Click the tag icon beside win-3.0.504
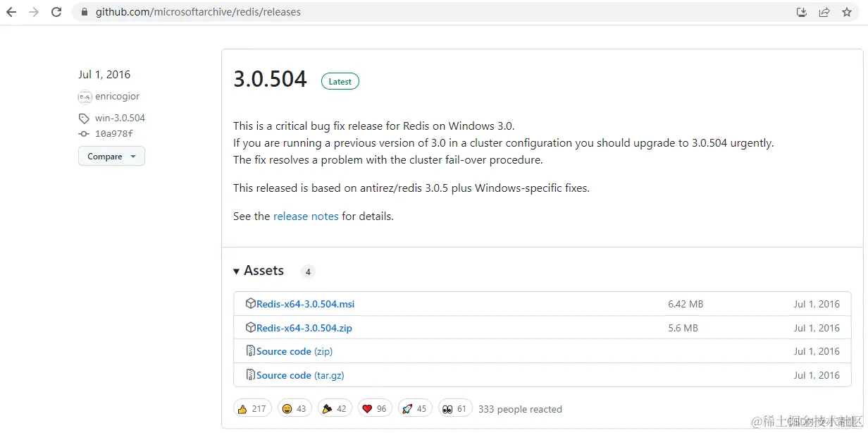 click(x=84, y=118)
